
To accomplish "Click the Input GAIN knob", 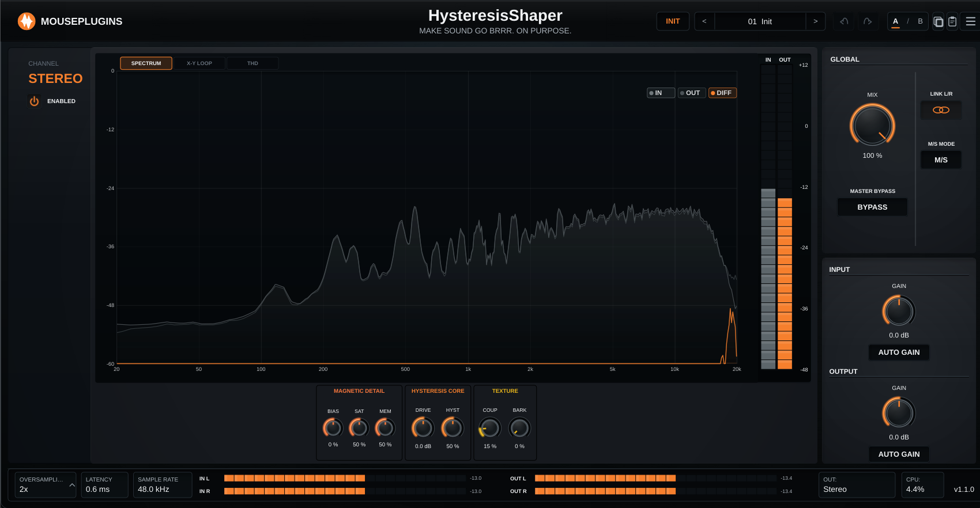I will click(899, 312).
